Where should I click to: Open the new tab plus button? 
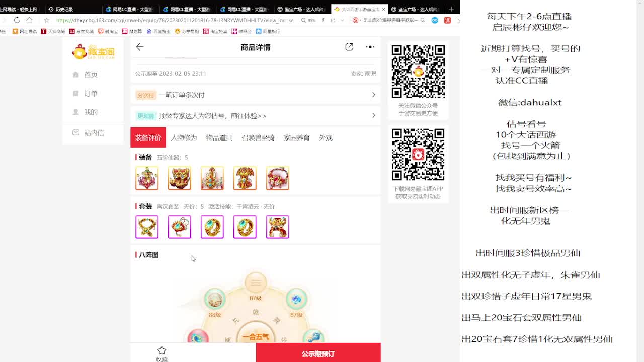[x=451, y=9]
